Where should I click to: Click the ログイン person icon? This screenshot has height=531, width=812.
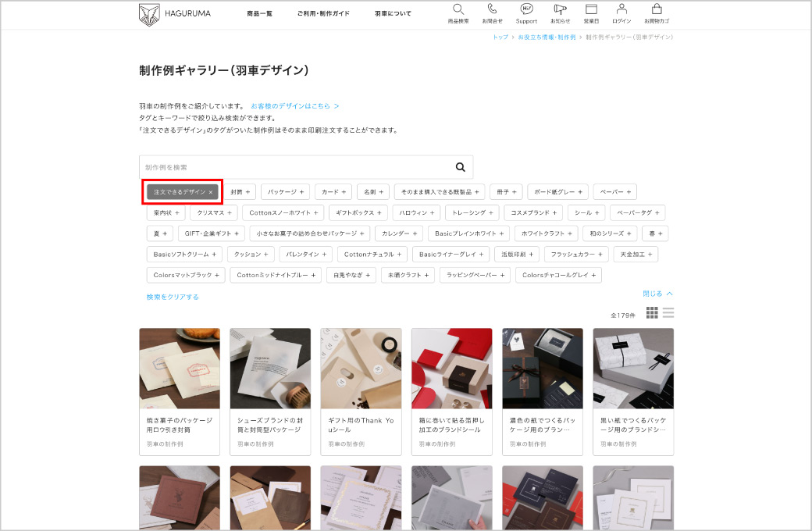[x=621, y=10]
